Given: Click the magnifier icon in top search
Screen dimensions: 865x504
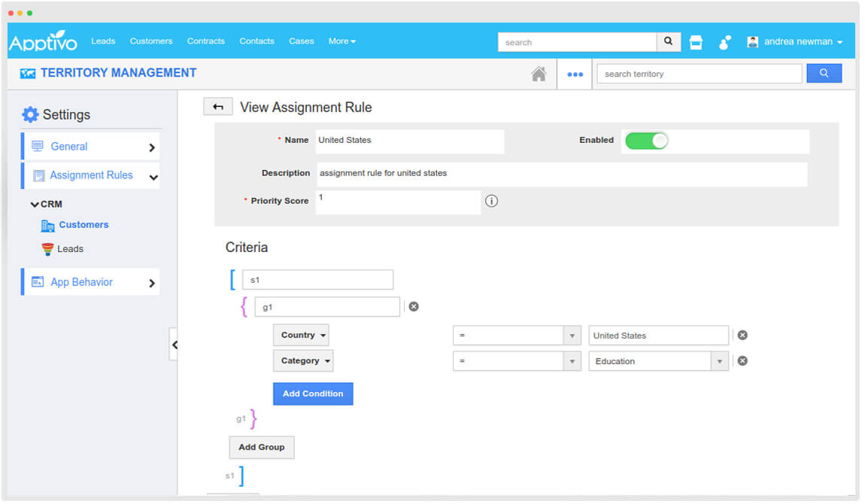Looking at the screenshot, I should [x=668, y=42].
